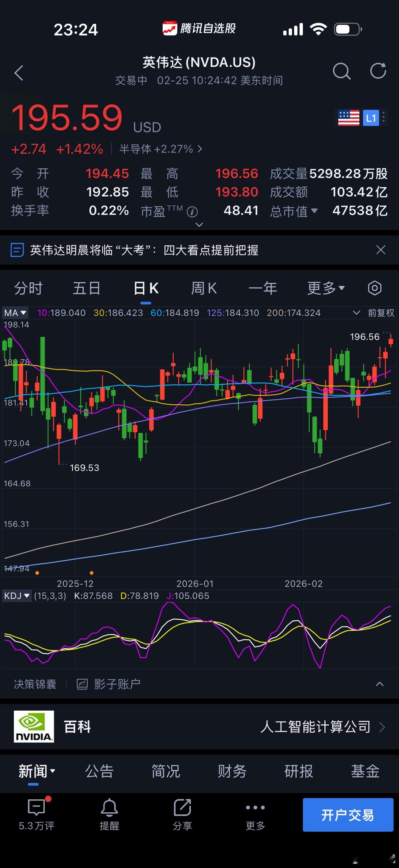
Task: Expand MA values chevron beside 前复权
Action: (356, 313)
